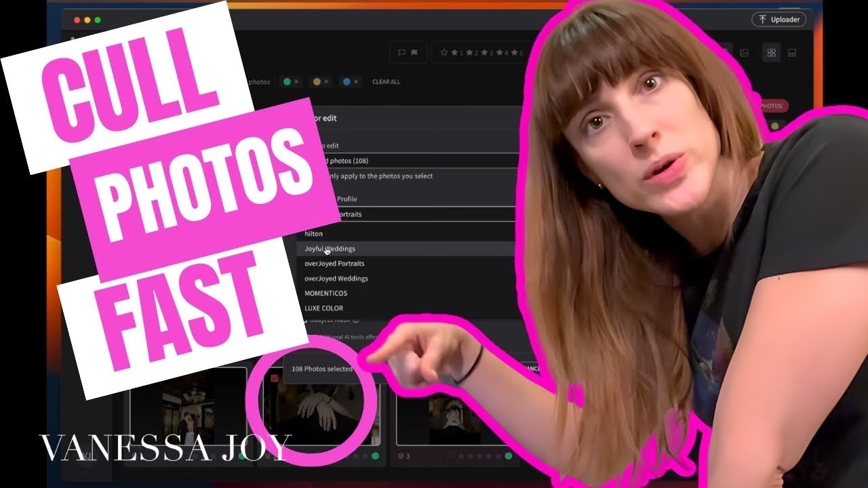
Task: Click the red checked box on hands photo
Action: pos(274,378)
